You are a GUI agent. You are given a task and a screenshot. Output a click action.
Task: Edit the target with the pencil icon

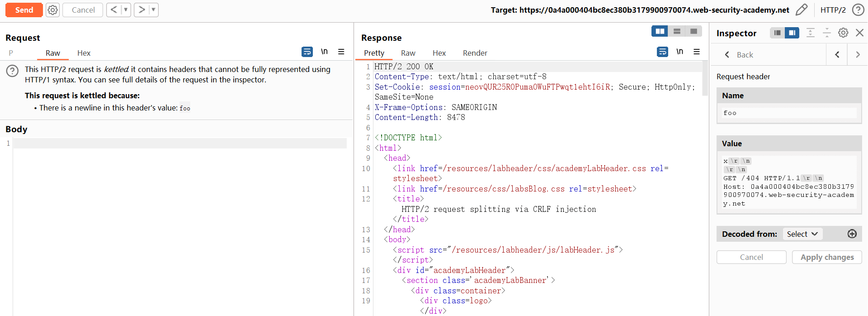click(802, 10)
